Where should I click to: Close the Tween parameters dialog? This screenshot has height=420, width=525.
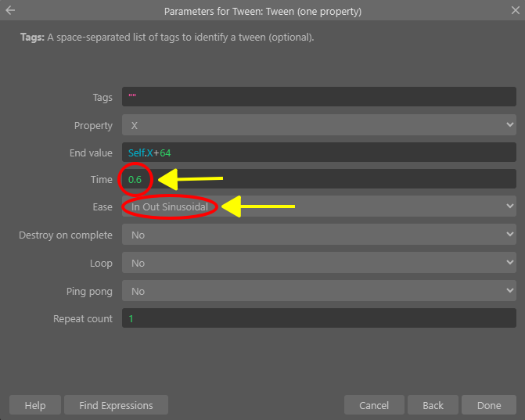(x=516, y=10)
